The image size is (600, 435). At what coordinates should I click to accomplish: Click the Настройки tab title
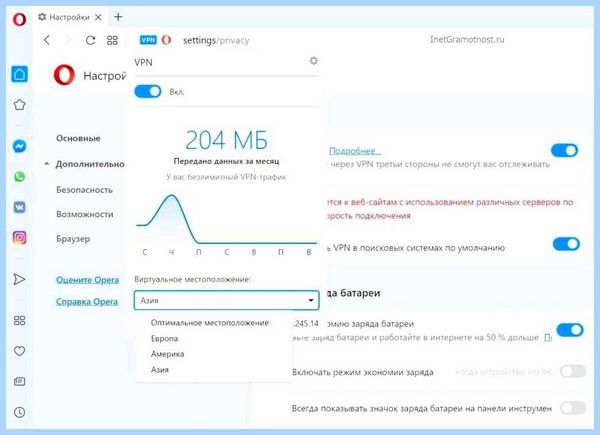tap(69, 17)
